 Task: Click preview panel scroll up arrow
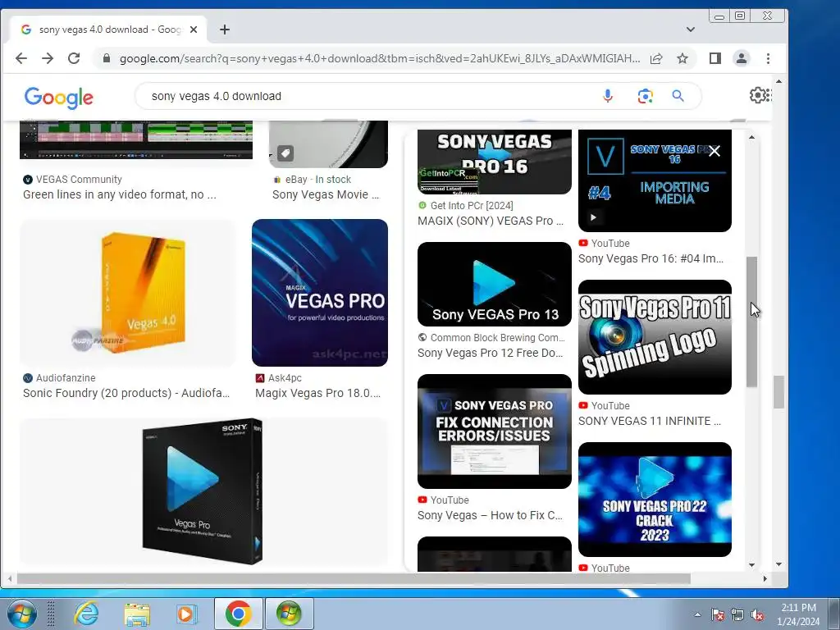(752, 137)
